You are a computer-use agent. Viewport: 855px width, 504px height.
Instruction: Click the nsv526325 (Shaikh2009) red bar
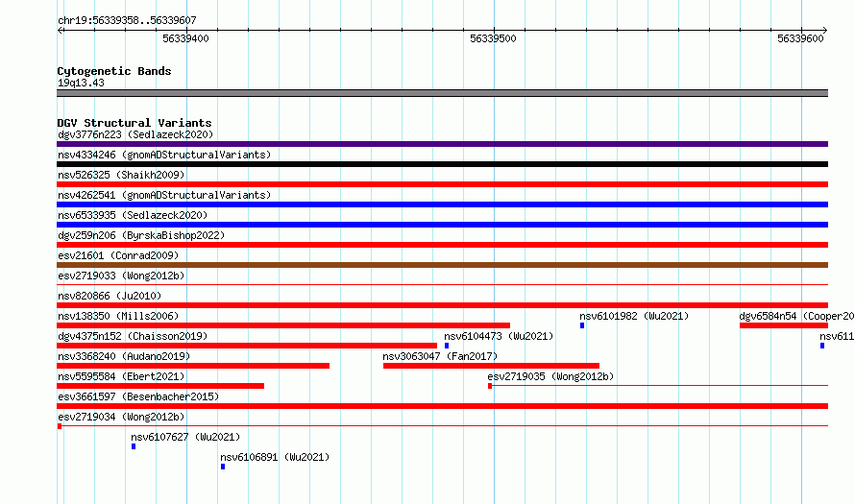442,184
